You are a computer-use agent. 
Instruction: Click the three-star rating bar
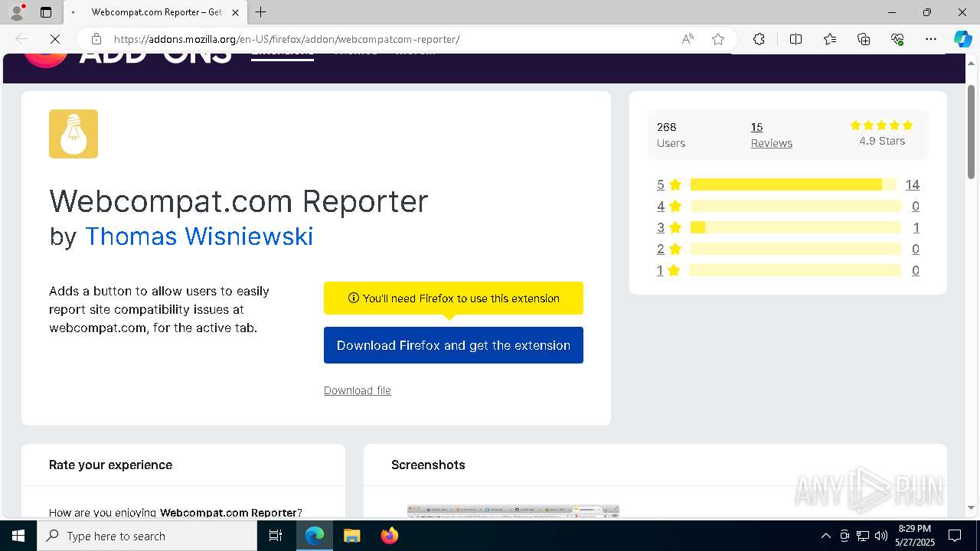(795, 227)
